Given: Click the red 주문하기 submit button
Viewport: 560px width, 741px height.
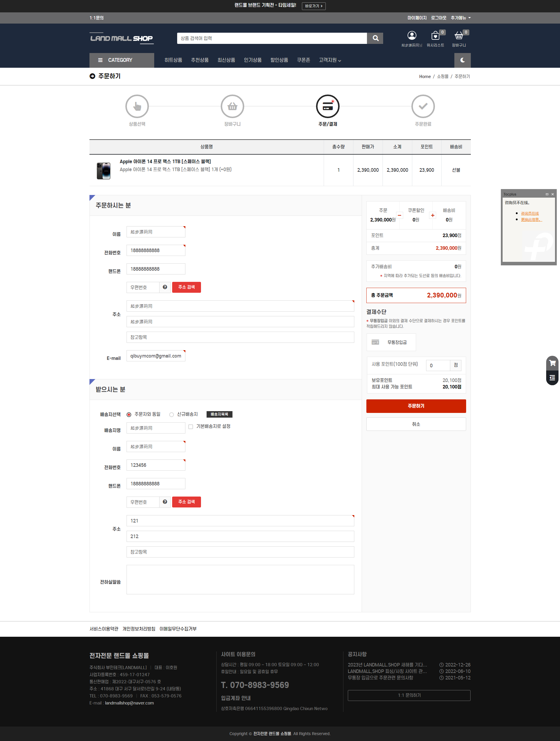Looking at the screenshot, I should (x=416, y=406).
